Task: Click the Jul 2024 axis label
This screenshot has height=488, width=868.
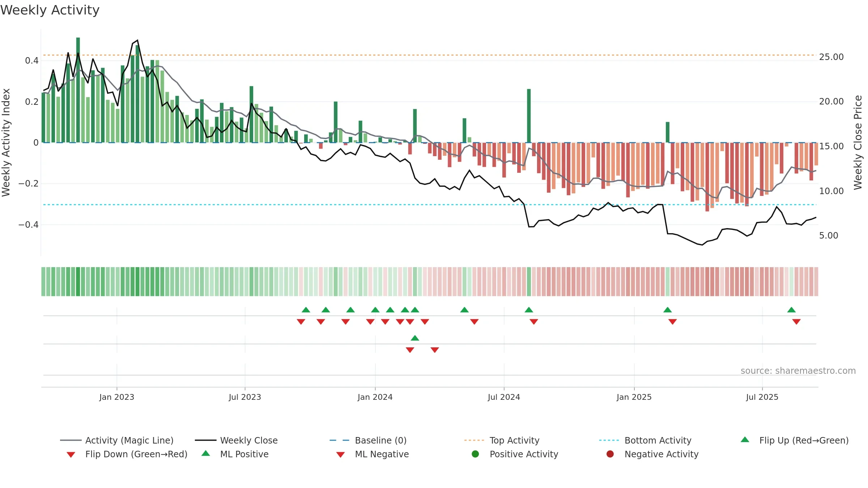Action: pos(504,397)
